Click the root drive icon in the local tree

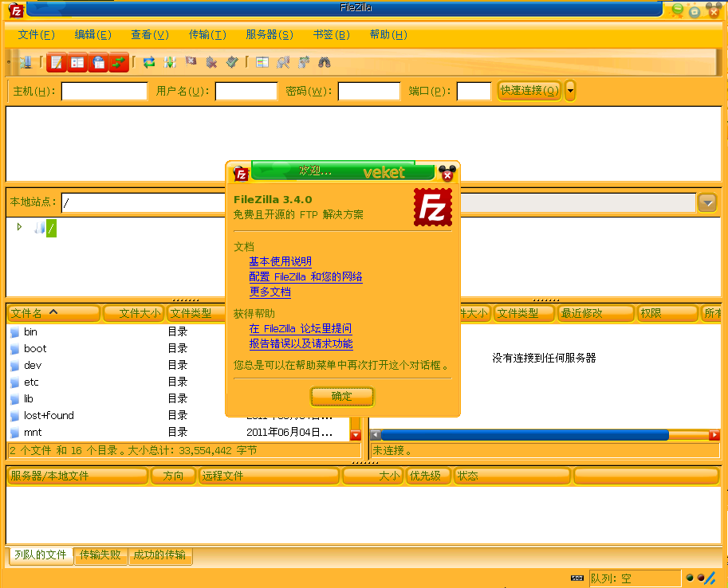click(39, 227)
